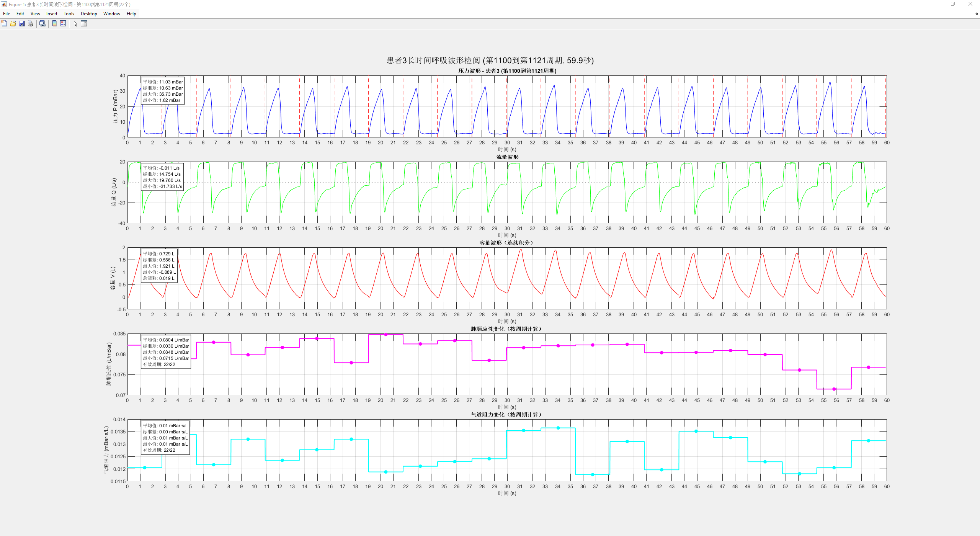Viewport: 980px width, 536px height.
Task: Click the MATLAB logo in the title bar
Action: (4, 4)
